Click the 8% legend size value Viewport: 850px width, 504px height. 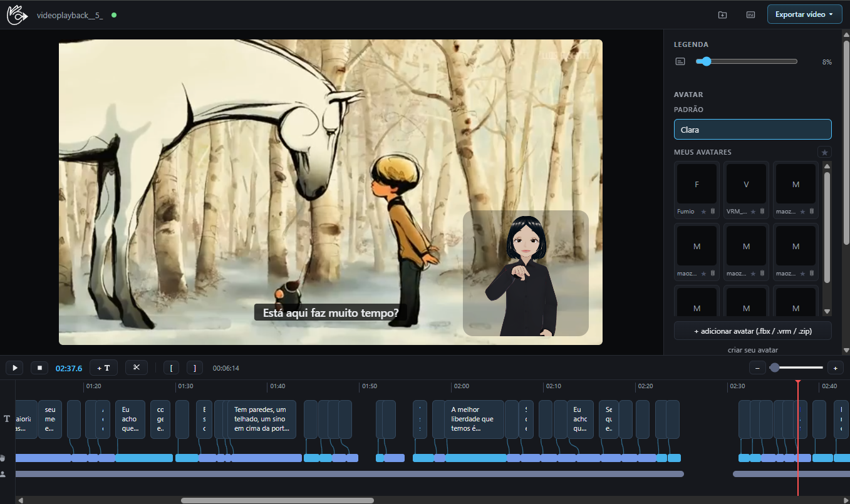coord(827,62)
